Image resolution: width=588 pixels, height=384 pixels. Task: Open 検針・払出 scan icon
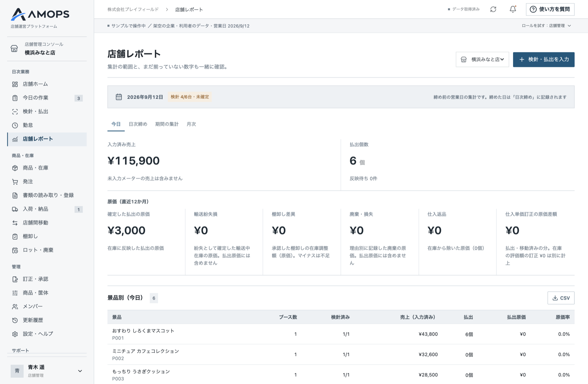(15, 112)
